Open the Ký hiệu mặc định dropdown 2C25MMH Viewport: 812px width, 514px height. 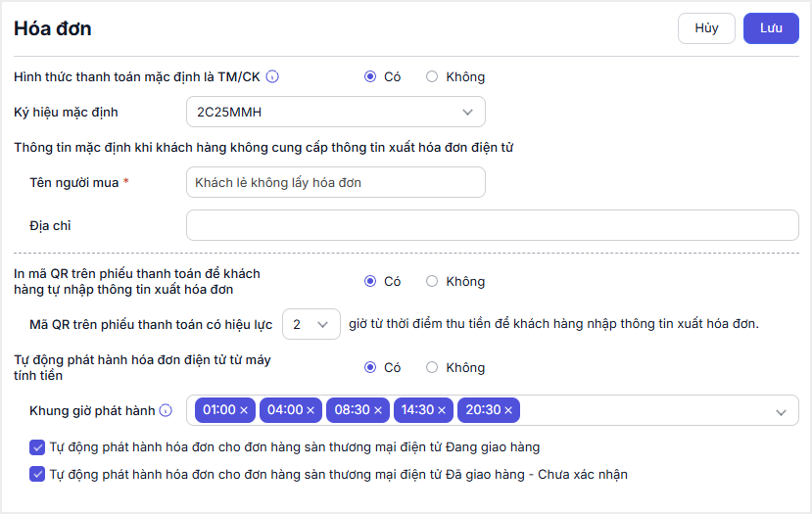click(336, 112)
